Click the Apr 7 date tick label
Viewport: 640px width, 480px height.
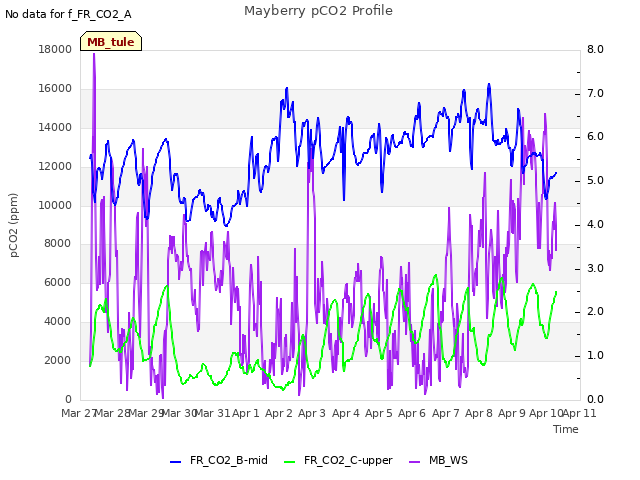[446, 413]
